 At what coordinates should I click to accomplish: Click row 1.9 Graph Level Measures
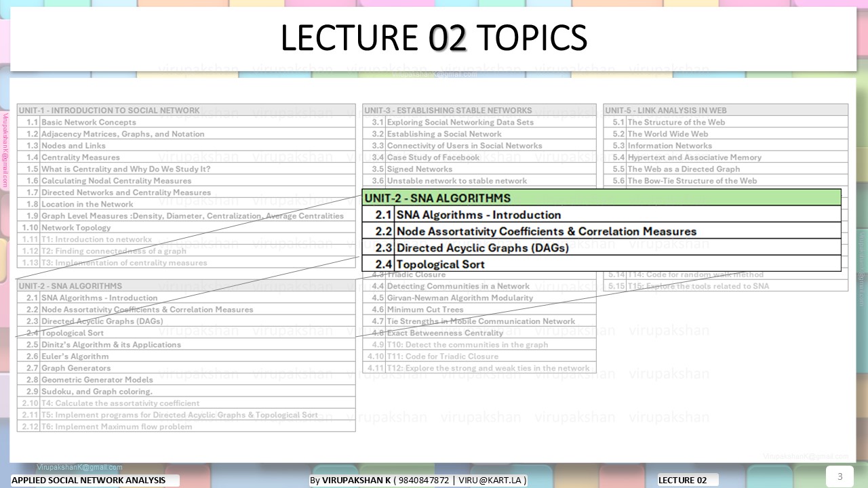(186, 216)
